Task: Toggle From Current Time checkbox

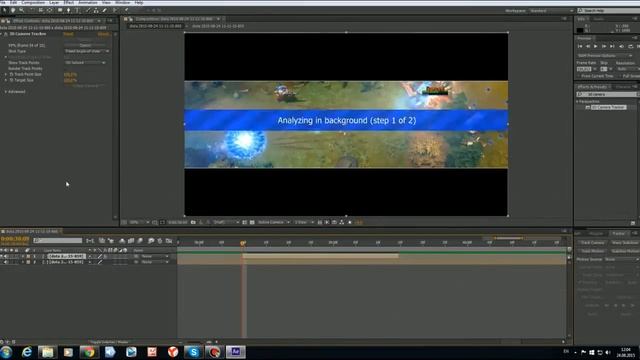Action: [579, 76]
